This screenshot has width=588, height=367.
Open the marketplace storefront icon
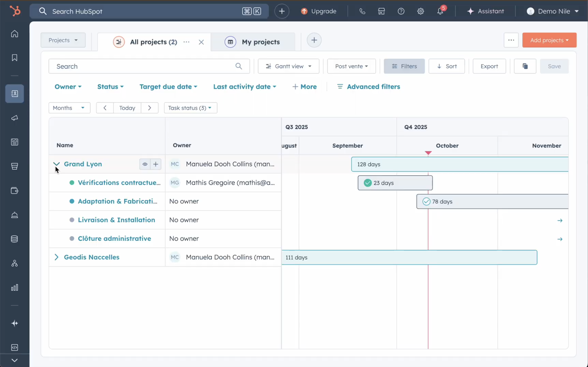tap(382, 11)
